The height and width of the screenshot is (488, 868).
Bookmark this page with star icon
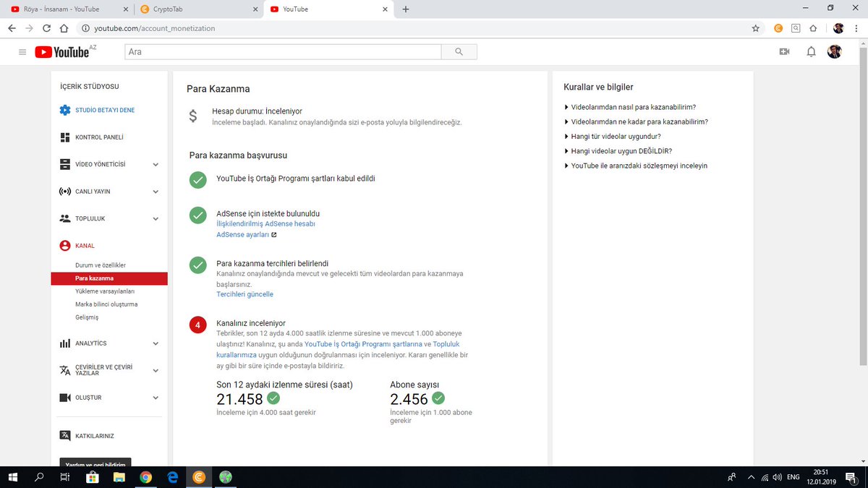pyautogui.click(x=756, y=29)
